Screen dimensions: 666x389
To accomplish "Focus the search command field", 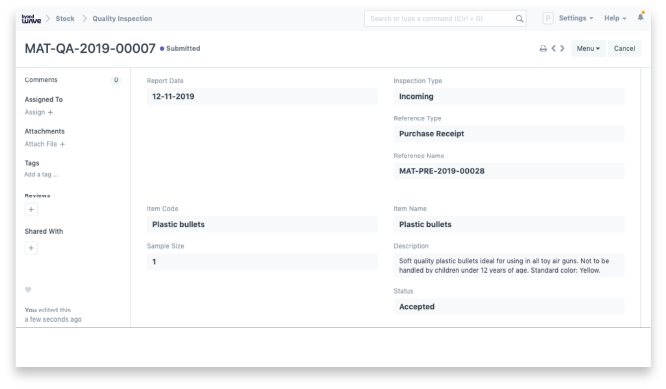I will click(x=440, y=19).
